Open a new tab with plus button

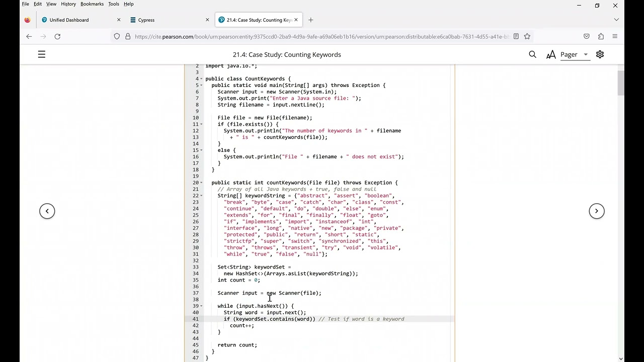[310, 20]
